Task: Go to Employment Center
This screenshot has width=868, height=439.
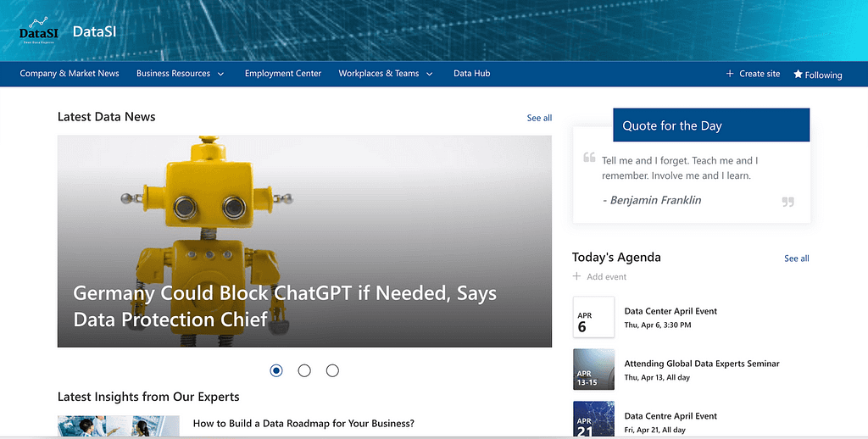Action: 283,73
